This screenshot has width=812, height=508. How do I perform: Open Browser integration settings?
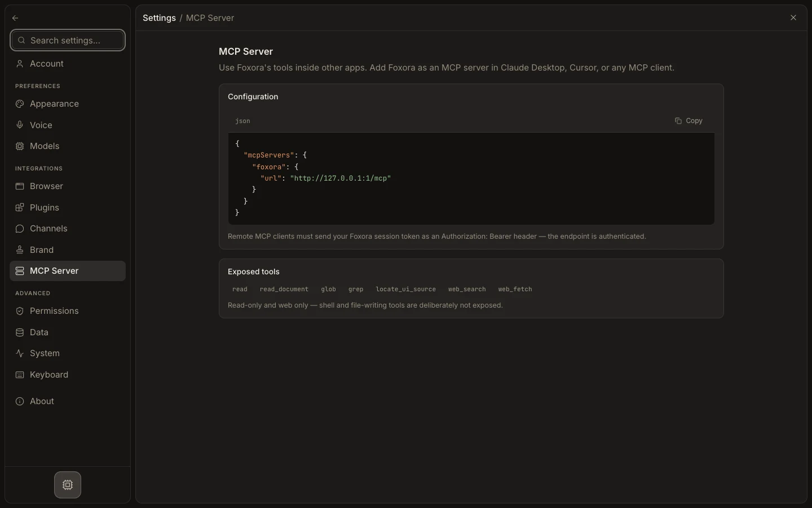coord(68,186)
